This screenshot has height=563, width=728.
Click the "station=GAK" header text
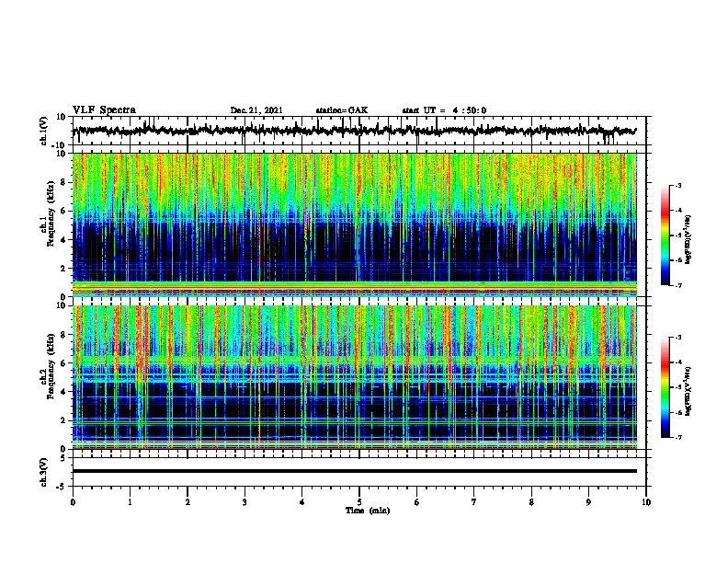click(342, 110)
